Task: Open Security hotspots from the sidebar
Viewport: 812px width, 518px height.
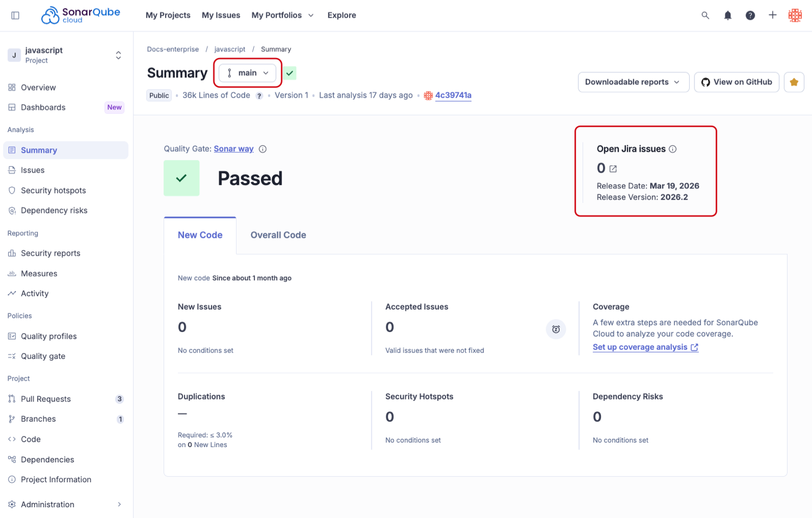Action: (x=53, y=190)
